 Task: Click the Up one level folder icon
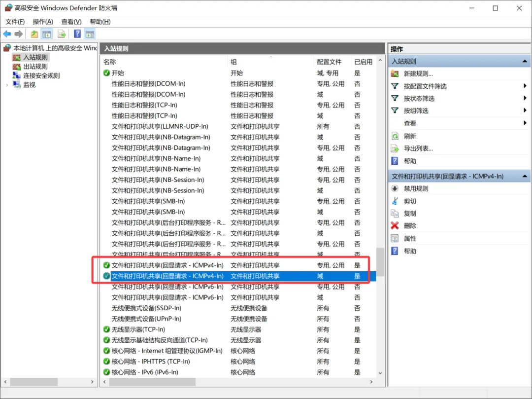click(34, 34)
